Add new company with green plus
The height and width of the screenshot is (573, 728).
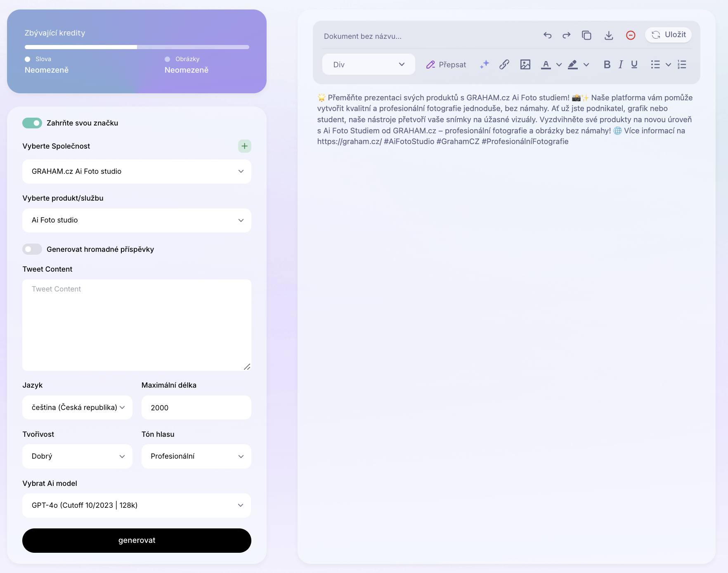coord(245,146)
